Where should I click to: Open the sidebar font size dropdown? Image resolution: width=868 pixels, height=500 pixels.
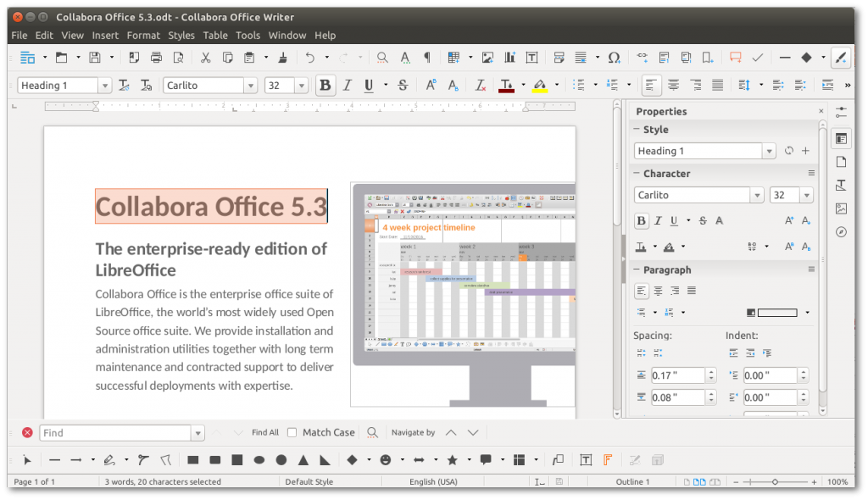tap(807, 195)
